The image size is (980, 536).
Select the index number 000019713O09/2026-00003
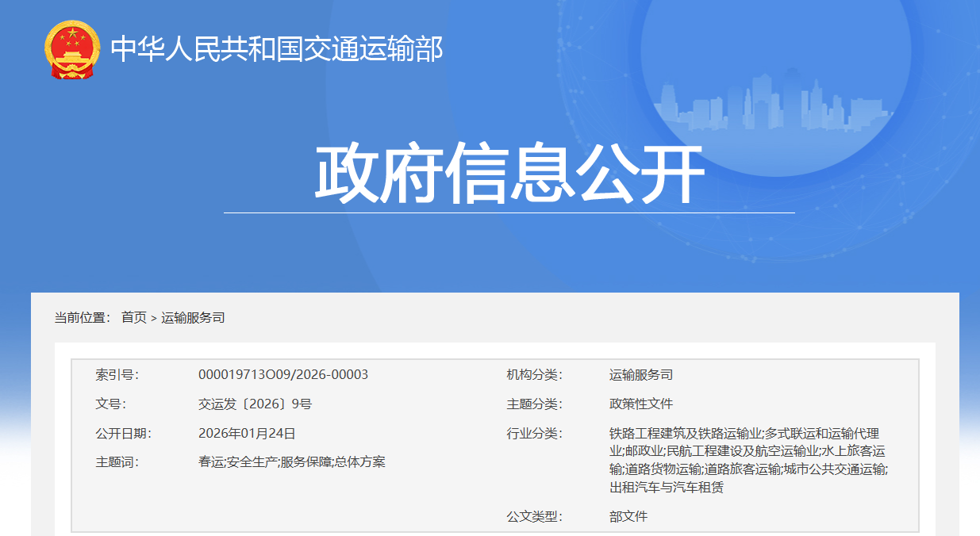point(283,374)
